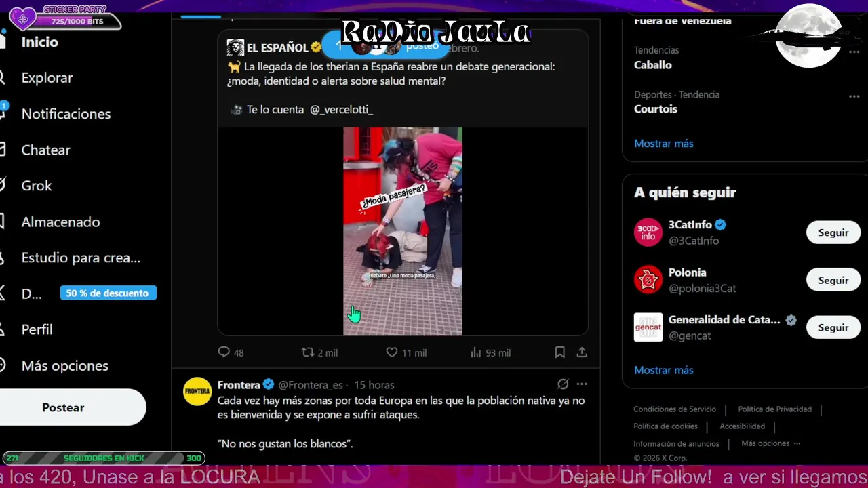868x488 pixels.
Task: Click Mostrar más under trends
Action: click(663, 144)
